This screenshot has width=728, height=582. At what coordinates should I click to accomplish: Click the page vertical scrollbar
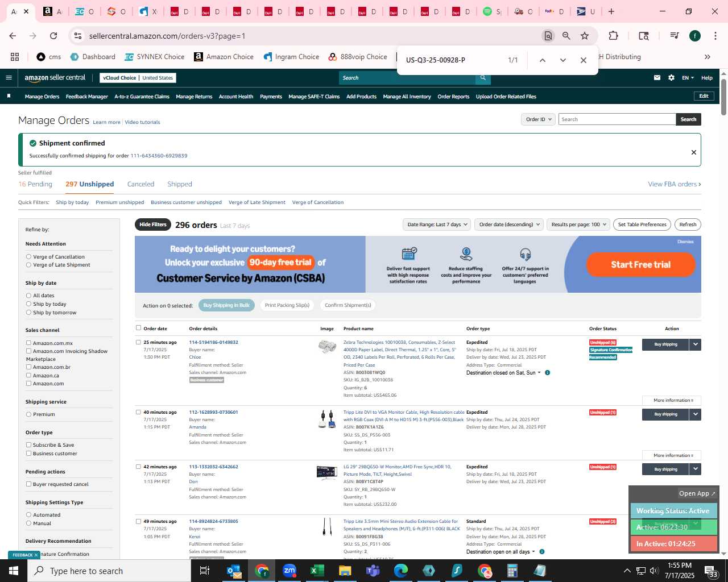point(723,97)
